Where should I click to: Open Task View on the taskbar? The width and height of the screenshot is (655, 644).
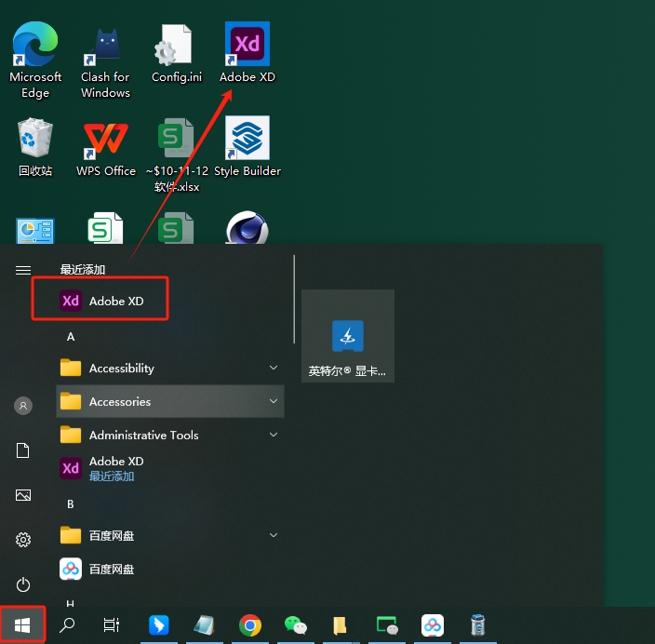(x=112, y=625)
